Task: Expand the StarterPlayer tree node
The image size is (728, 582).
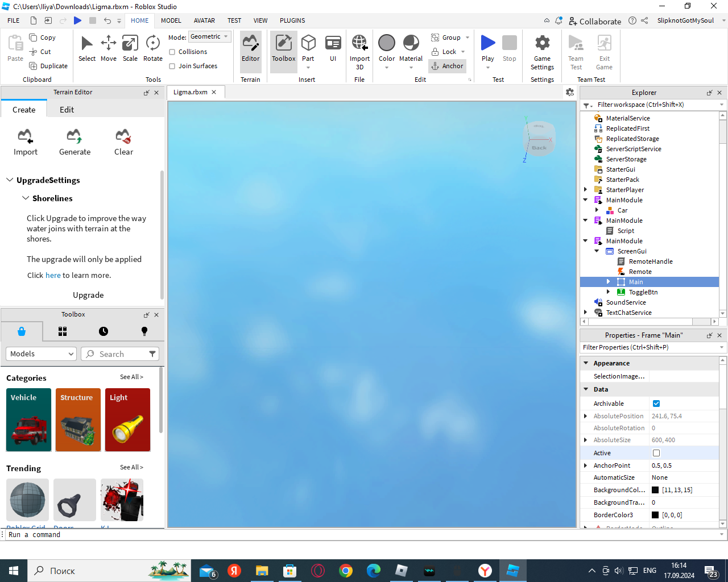Action: pos(585,190)
